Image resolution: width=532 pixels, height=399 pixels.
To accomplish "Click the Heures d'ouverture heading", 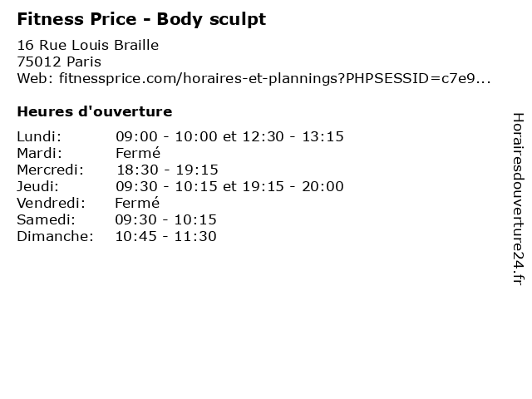I will (95, 111).
